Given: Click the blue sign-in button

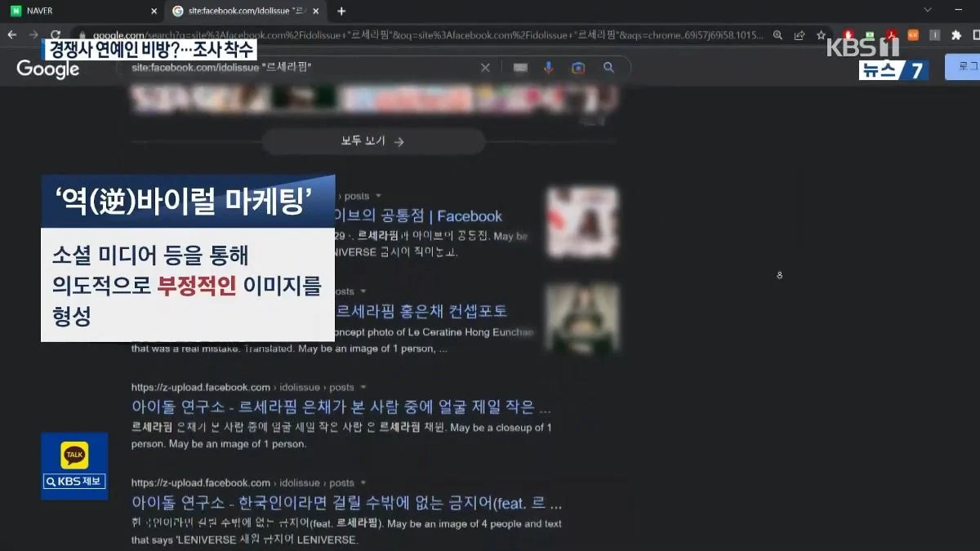Looking at the screenshot, I should 962,67.
